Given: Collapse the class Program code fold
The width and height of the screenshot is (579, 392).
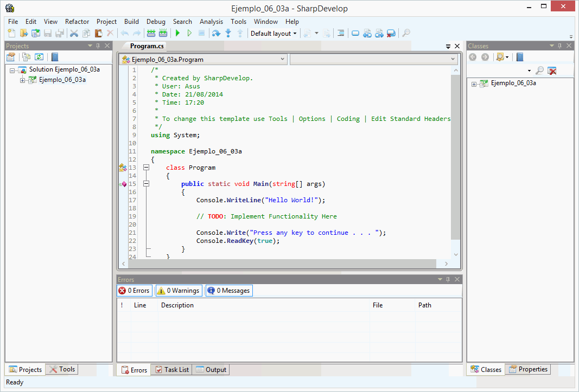Looking at the screenshot, I should point(146,168).
